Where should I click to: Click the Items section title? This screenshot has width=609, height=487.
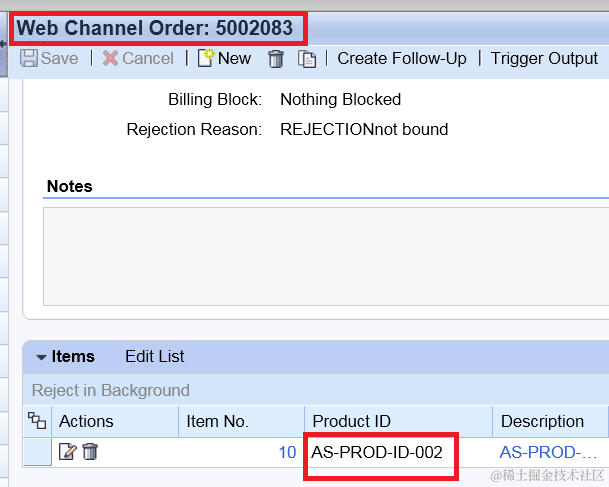73,356
